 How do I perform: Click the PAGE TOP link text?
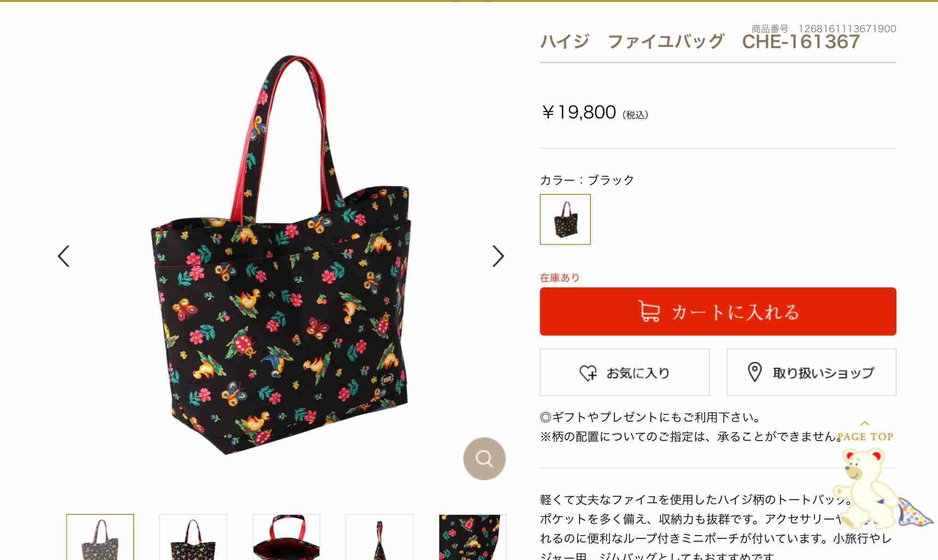[x=865, y=436]
